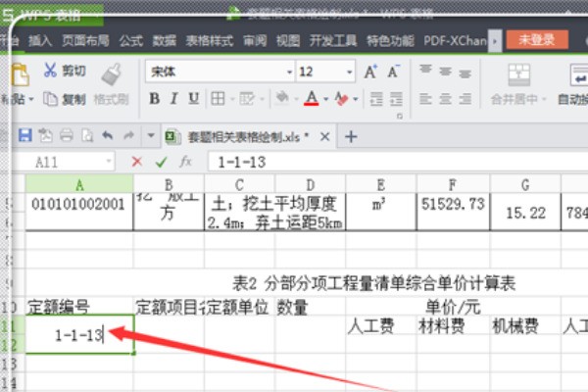Click the 未登录 login button
This screenshot has width=588, height=392.
[x=537, y=40]
